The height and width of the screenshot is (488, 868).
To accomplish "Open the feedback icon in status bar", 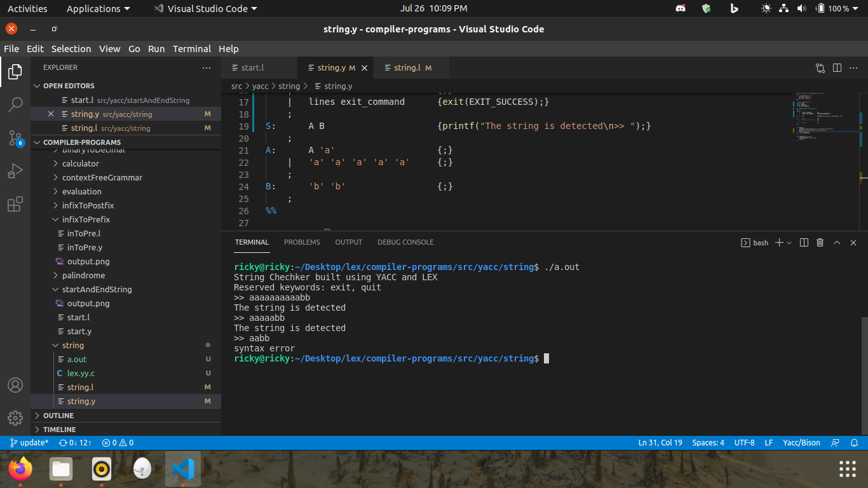I will [x=836, y=443].
